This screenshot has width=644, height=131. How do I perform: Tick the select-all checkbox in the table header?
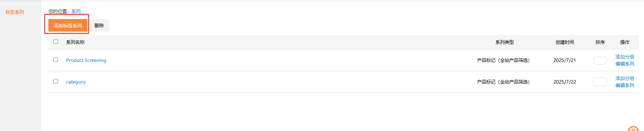point(56,42)
